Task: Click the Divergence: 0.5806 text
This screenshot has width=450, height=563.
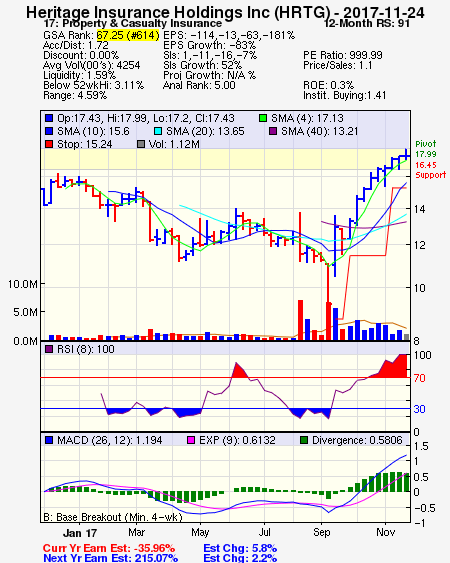Action: click(357, 440)
